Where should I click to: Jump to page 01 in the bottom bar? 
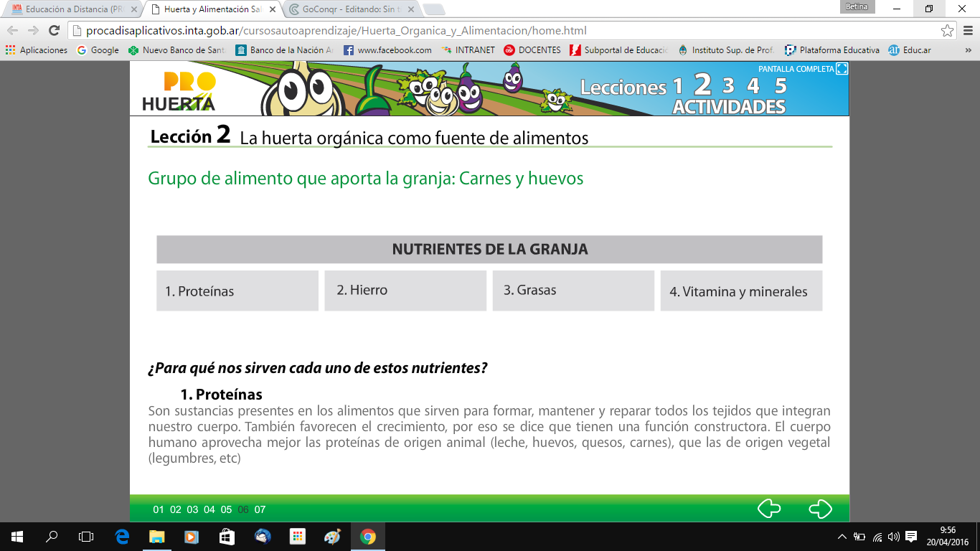[159, 510]
